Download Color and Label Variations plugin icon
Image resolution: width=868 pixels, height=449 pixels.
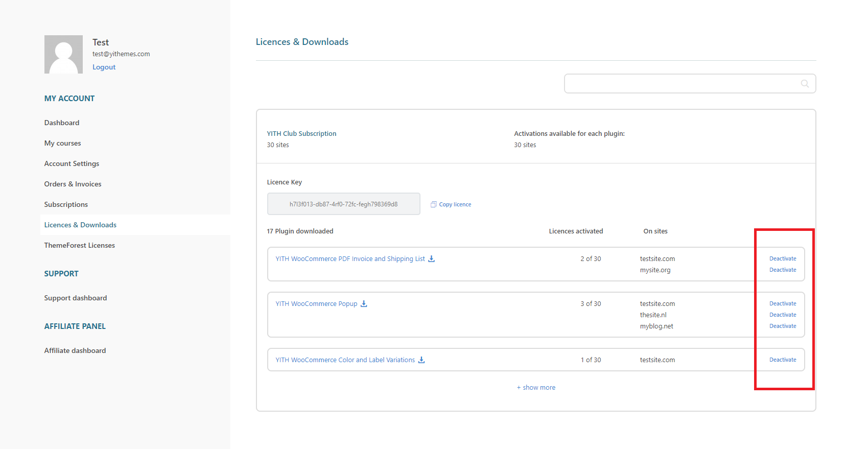pyautogui.click(x=421, y=360)
